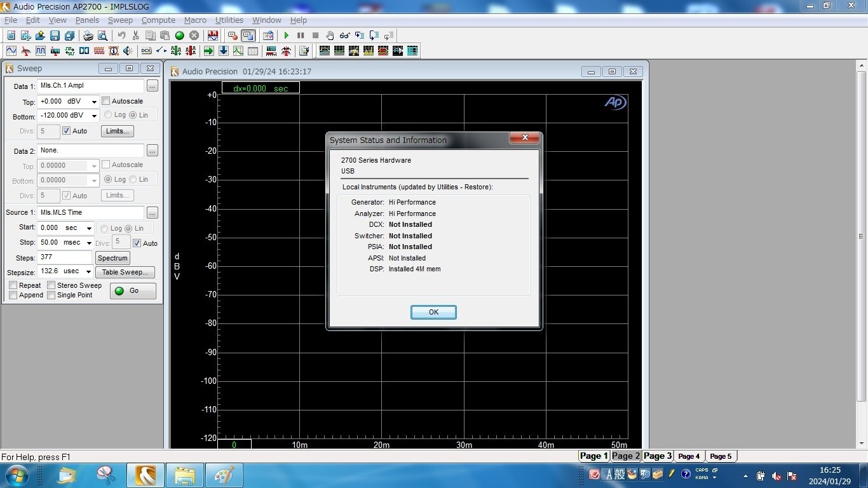Enable the Repeat checkbox in the Sweep panel

pos(13,285)
